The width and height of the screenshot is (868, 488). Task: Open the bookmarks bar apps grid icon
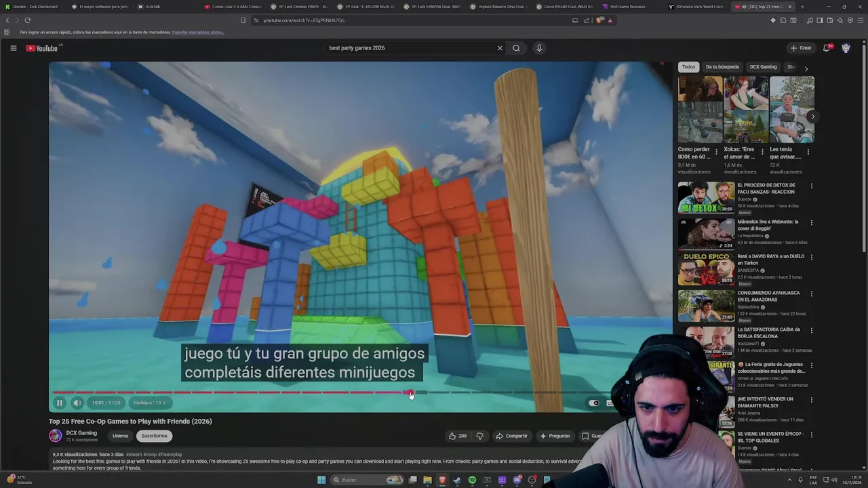[7, 33]
